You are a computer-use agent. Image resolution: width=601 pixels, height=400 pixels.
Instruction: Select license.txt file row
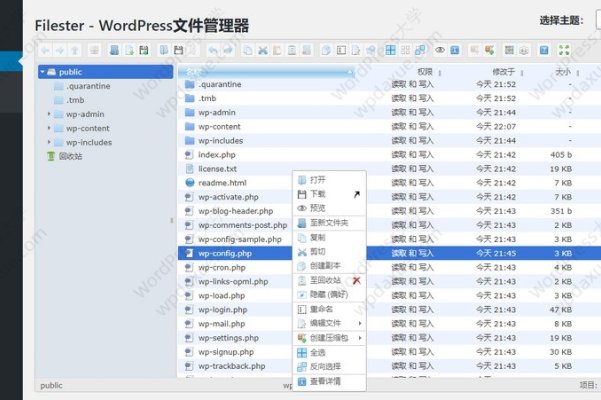[x=389, y=169]
